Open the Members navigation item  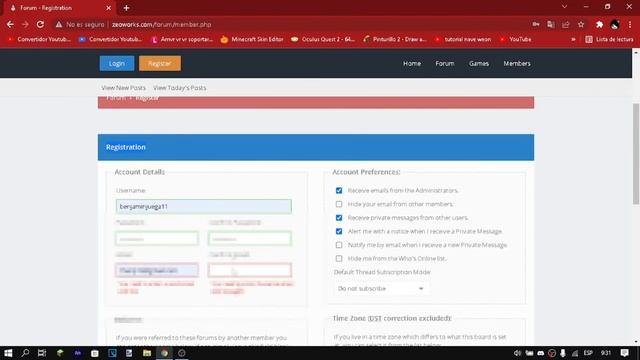(x=517, y=63)
